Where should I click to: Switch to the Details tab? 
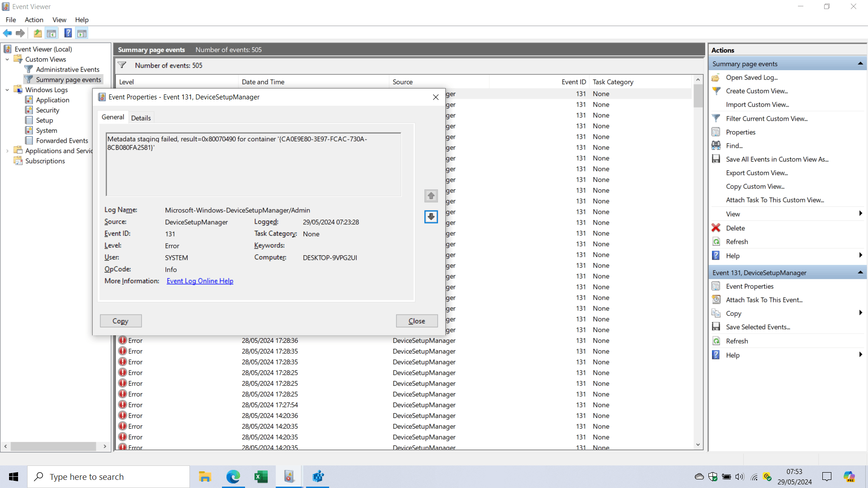141,118
